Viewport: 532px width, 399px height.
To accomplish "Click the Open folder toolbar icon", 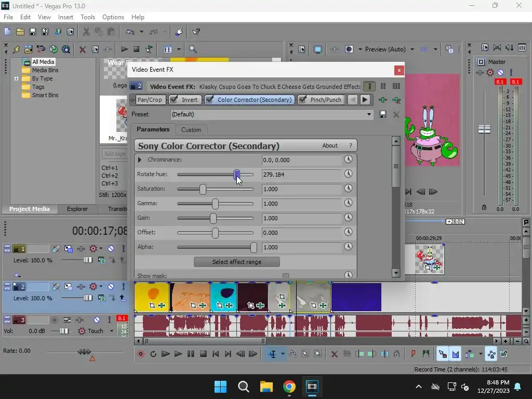I will tap(20, 32).
